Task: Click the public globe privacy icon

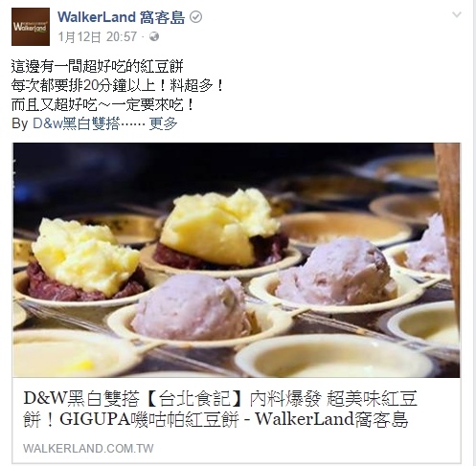Action: 154,36
